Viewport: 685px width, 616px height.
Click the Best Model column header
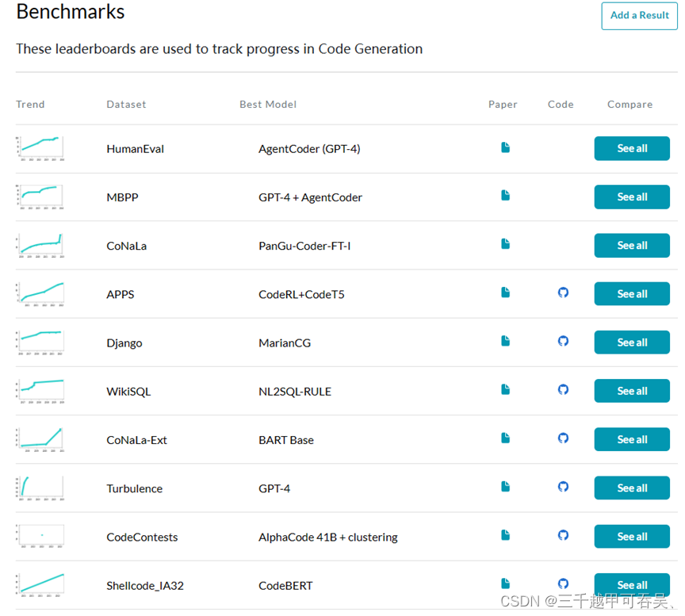(x=268, y=105)
